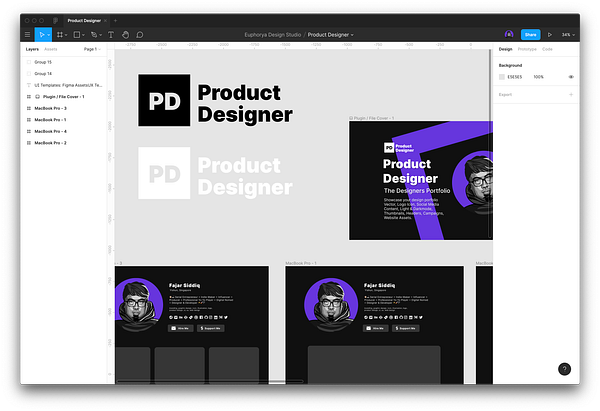Click the user avatar in toolbar
This screenshot has width=600, height=411.
click(x=509, y=34)
